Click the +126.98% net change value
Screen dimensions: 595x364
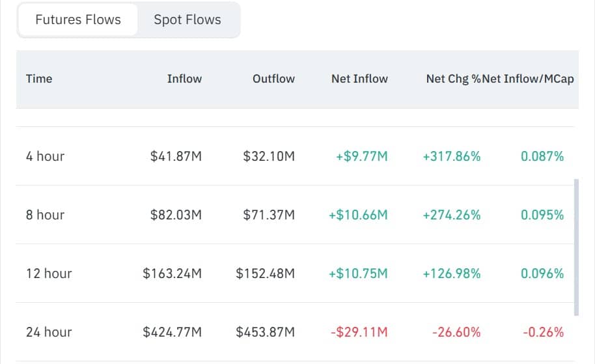point(452,273)
